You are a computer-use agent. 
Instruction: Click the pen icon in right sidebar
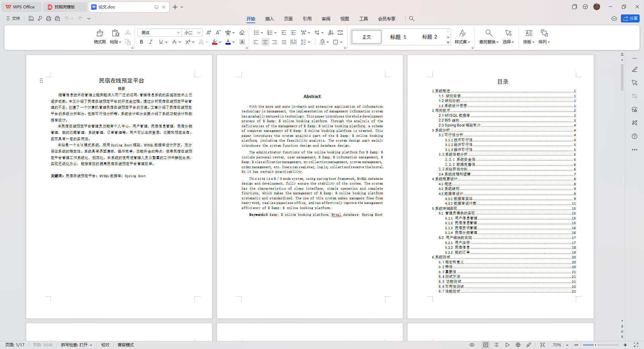tap(635, 69)
